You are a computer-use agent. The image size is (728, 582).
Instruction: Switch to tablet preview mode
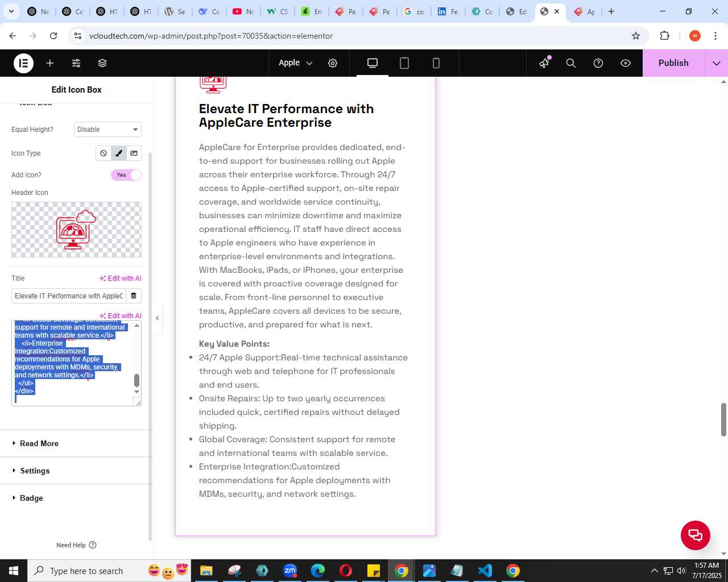404,63
